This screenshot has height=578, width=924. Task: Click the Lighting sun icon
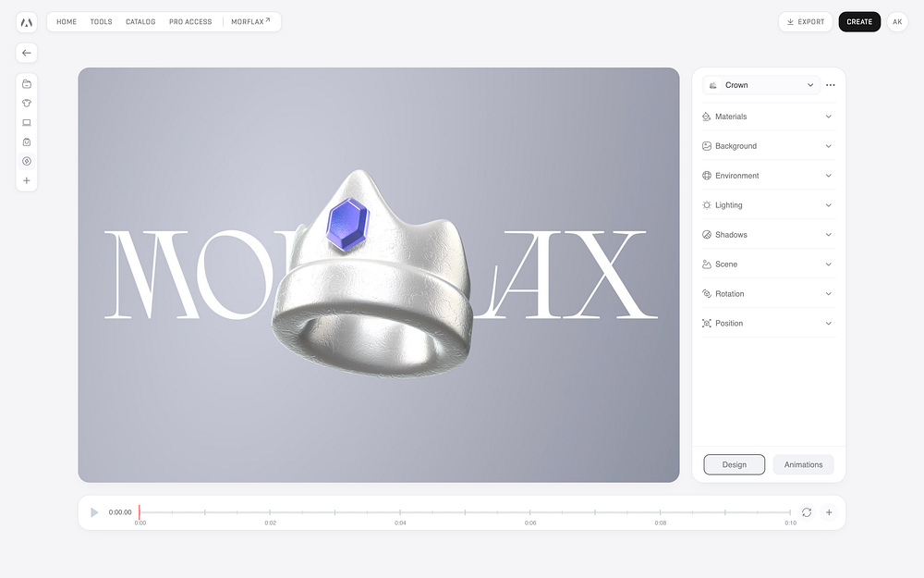[707, 205]
